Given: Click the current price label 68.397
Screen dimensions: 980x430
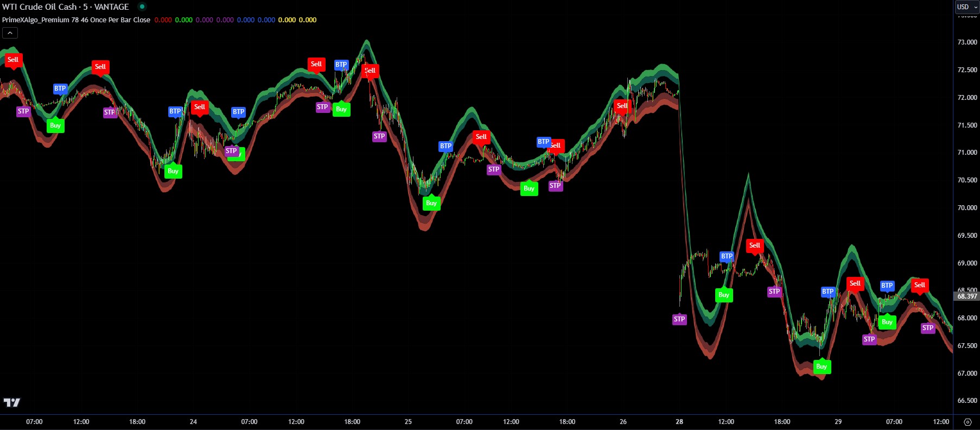Looking at the screenshot, I should click(967, 296).
